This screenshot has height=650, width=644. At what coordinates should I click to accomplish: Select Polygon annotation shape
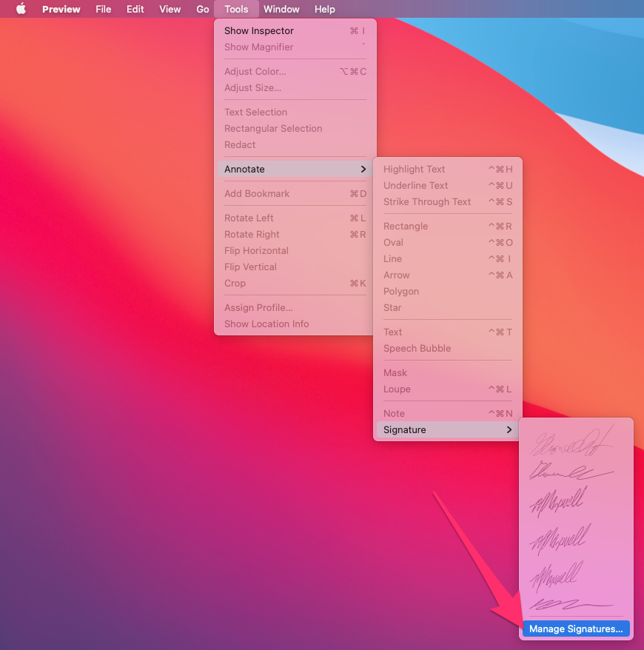tap(448, 292)
